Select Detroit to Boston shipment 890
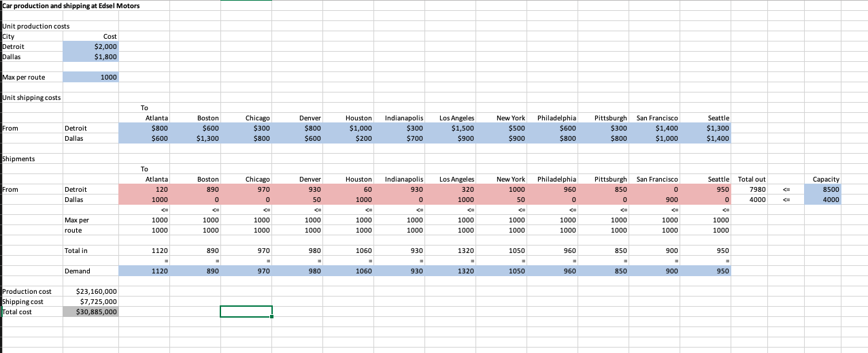This screenshot has width=868, height=353. (x=195, y=189)
